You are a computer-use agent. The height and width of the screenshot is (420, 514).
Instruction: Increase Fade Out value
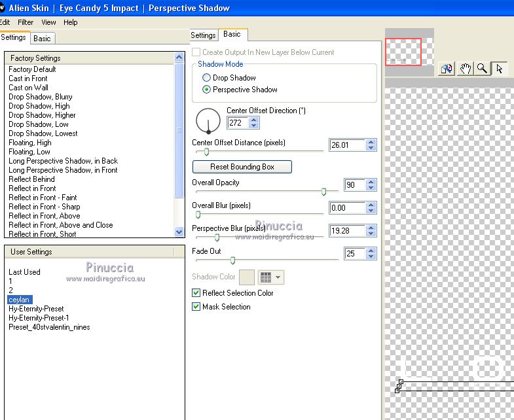tap(371, 251)
